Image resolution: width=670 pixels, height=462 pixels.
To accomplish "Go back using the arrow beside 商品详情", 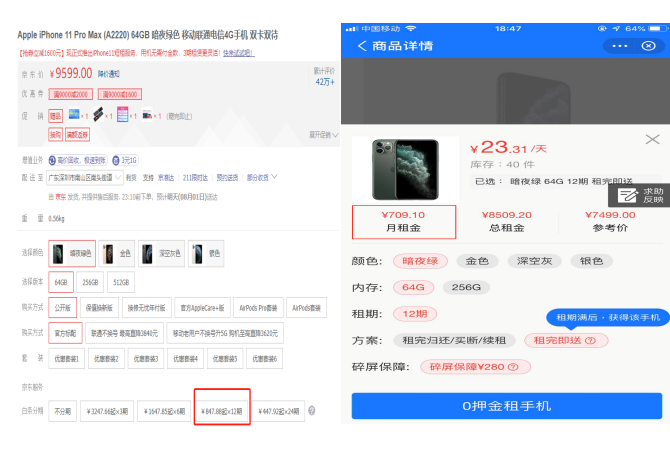I will tap(362, 46).
